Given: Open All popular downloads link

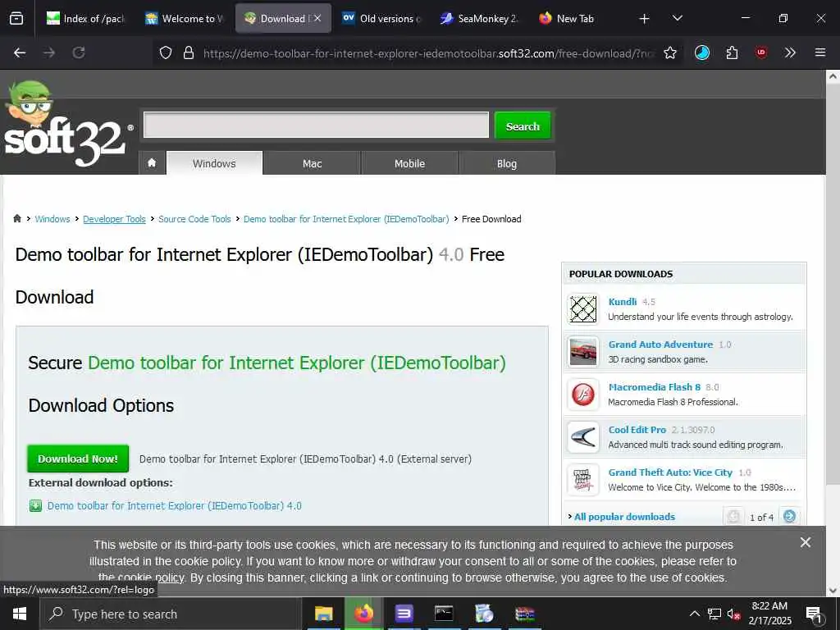Looking at the screenshot, I should pos(624,517).
